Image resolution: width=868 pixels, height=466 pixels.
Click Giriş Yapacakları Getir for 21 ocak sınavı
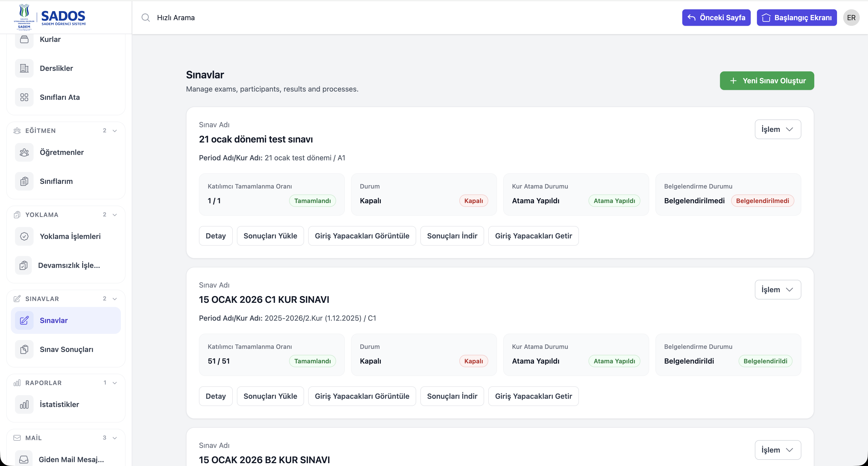[x=533, y=236]
